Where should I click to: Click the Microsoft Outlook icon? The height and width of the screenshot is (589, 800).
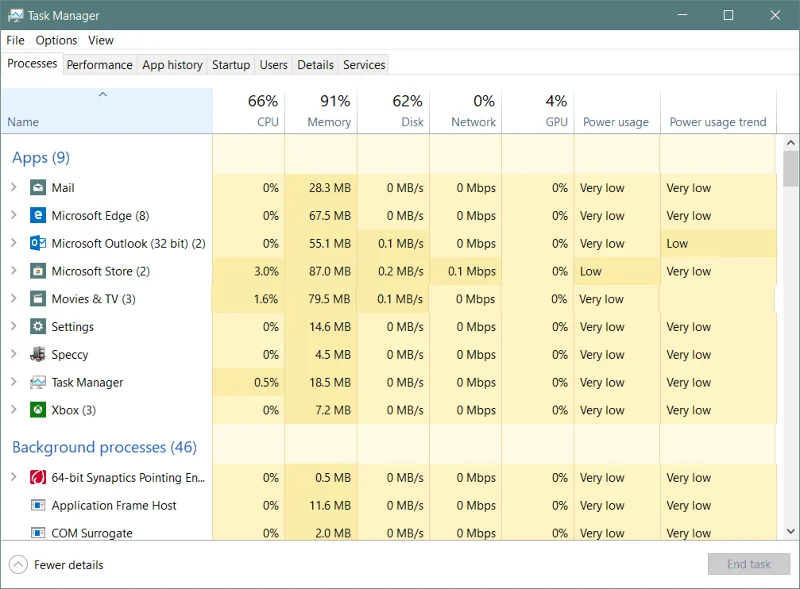[x=38, y=243]
